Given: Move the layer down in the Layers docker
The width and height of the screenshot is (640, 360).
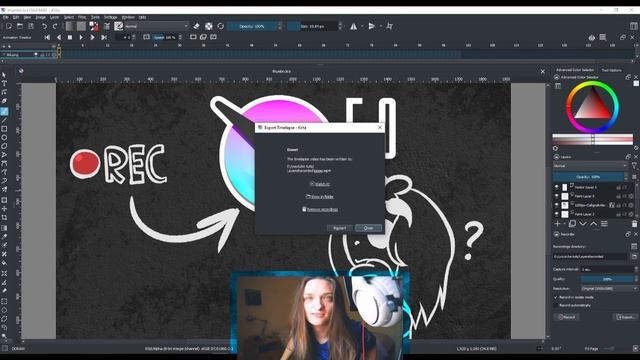Looking at the screenshot, I should 583,224.
